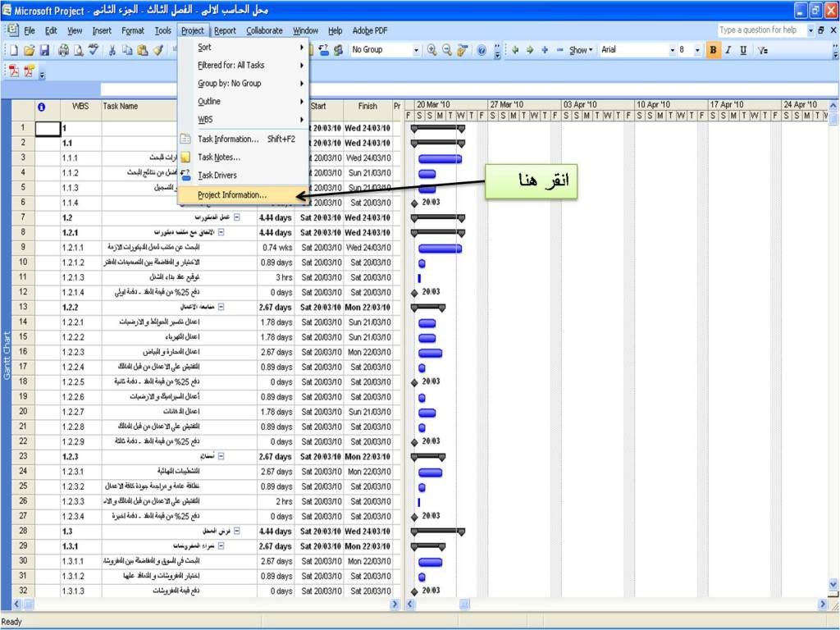
Task: Collapse summary task WBS 1.2.3
Action: [221, 456]
